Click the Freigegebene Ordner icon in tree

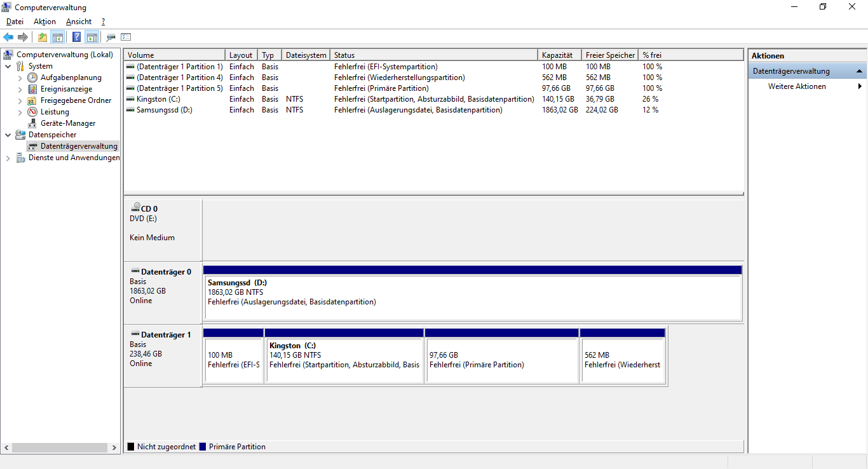click(x=32, y=100)
